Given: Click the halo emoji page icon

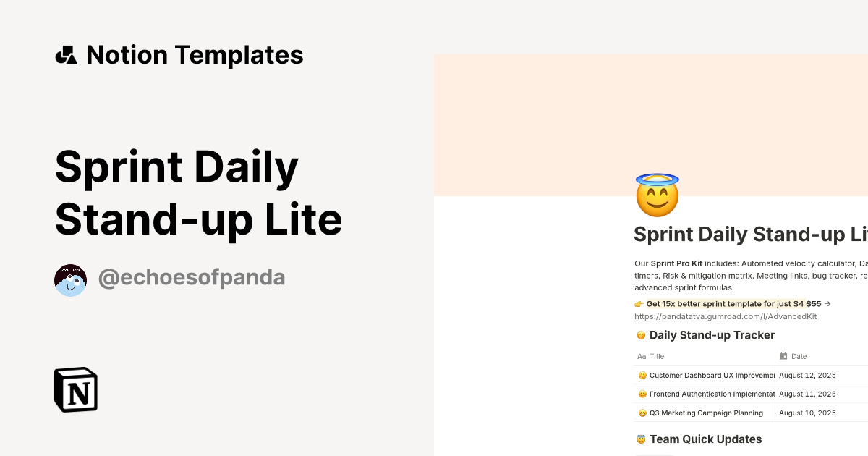Looking at the screenshot, I should (655, 194).
